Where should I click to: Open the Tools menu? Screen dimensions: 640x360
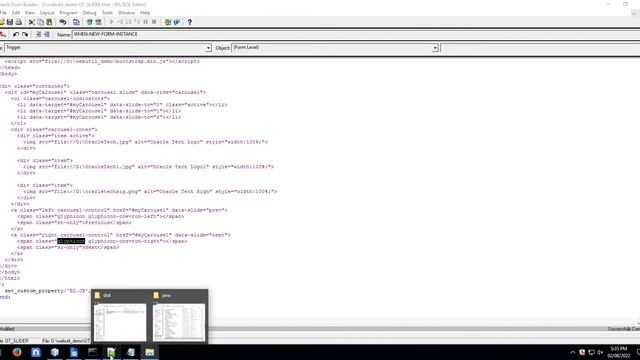107,13
